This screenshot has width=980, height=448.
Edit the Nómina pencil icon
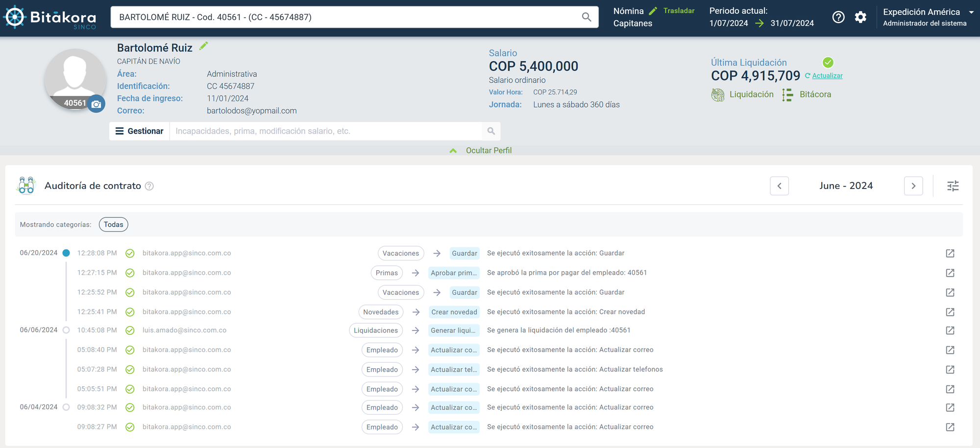(x=653, y=11)
